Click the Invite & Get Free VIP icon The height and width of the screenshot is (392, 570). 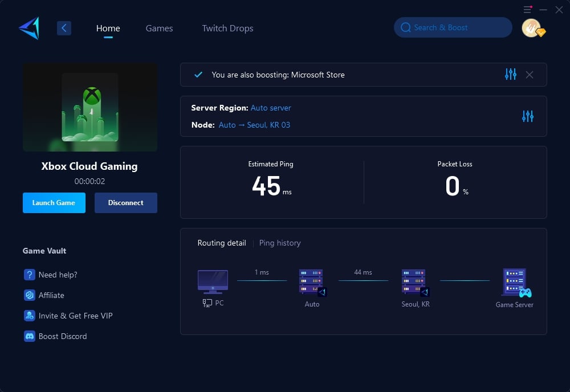[30, 315]
